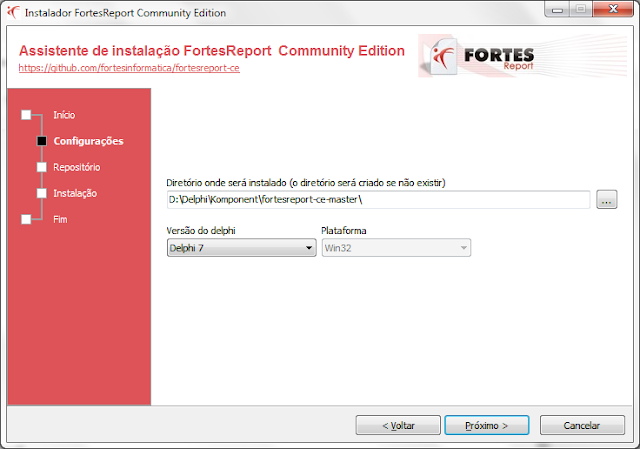This screenshot has width=640, height=449.
Task: Click the FortesReport title bar app icon
Action: [x=13, y=12]
